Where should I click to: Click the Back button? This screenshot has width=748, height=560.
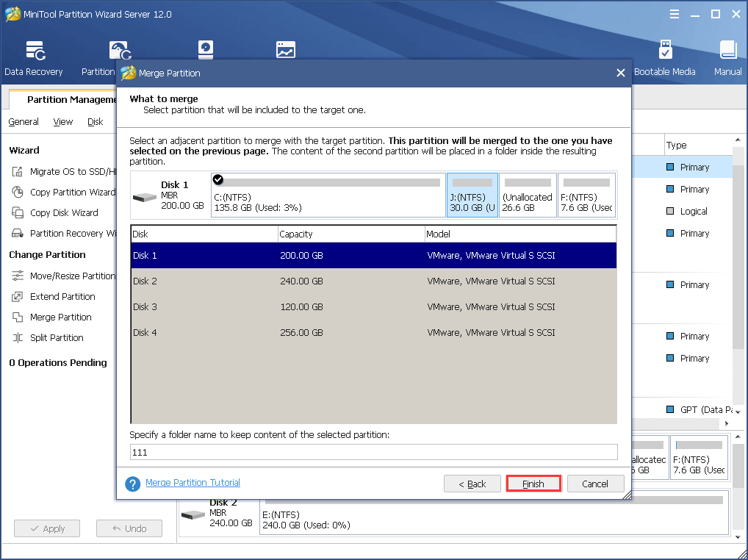click(472, 484)
